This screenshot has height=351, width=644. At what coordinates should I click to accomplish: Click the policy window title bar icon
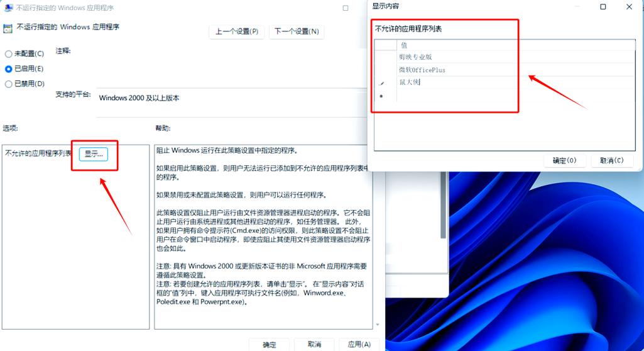click(x=8, y=8)
